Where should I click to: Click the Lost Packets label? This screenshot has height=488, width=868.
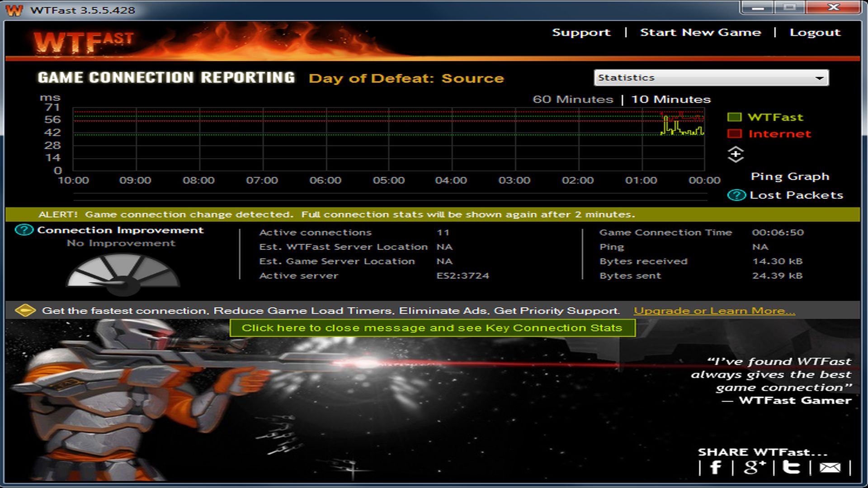(x=796, y=195)
